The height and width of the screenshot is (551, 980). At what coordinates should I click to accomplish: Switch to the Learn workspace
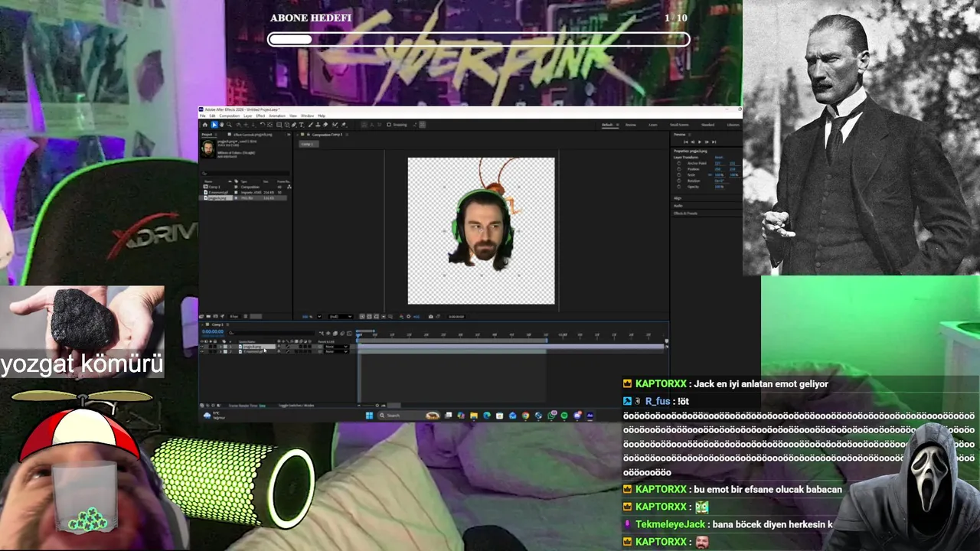653,125
